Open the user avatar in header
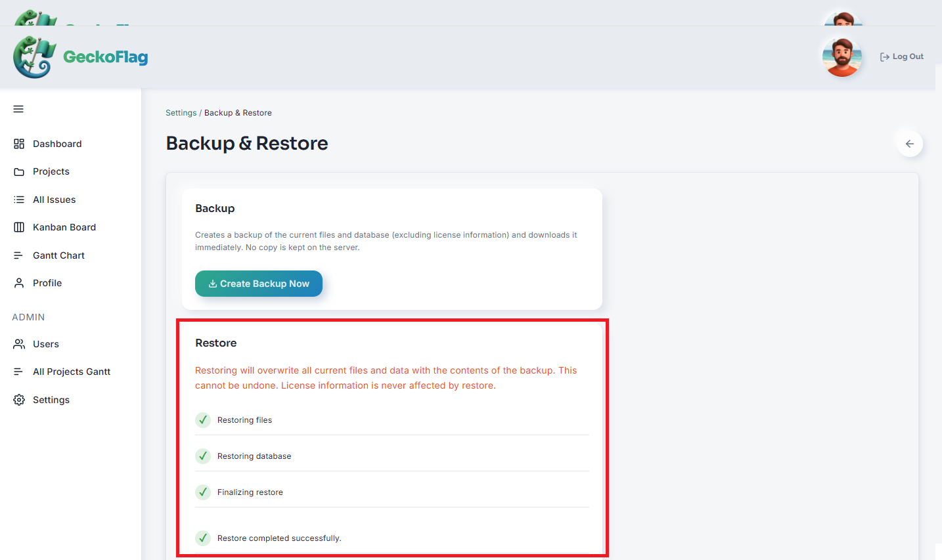This screenshot has width=942, height=560. (x=841, y=56)
